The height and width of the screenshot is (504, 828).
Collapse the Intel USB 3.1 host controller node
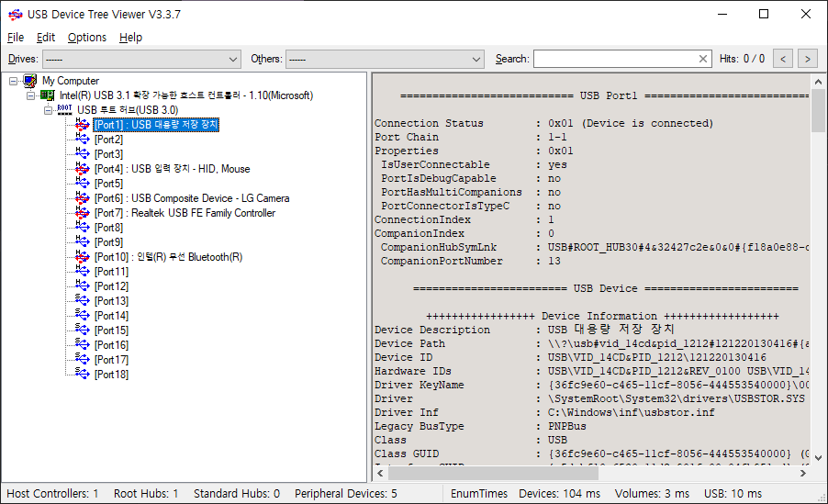pyautogui.click(x=30, y=95)
